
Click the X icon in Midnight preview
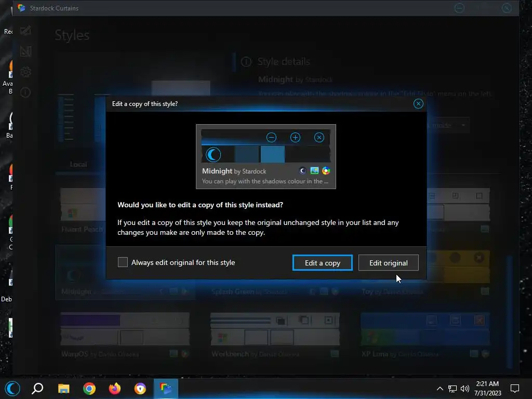[319, 137]
